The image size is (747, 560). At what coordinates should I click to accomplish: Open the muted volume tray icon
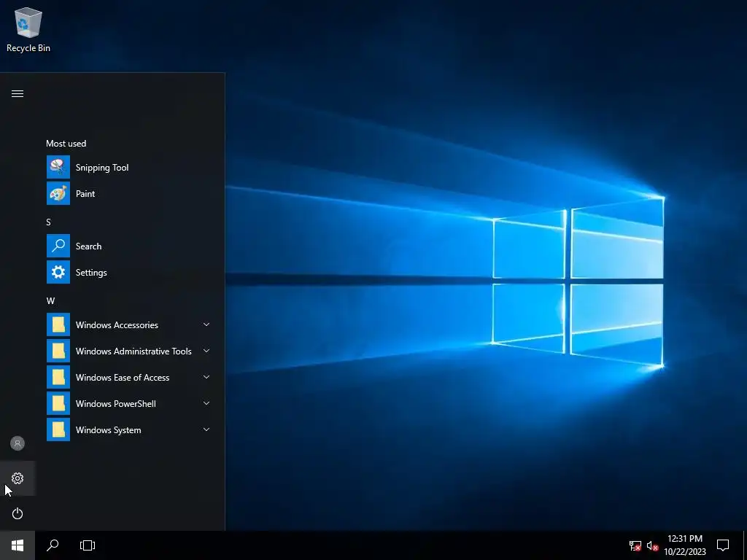tap(652, 545)
